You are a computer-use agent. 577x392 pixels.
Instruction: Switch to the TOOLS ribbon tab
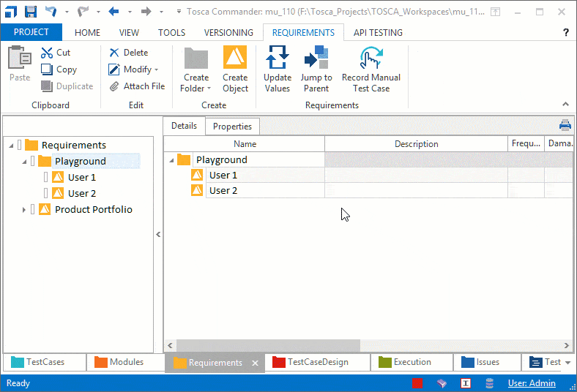click(171, 33)
